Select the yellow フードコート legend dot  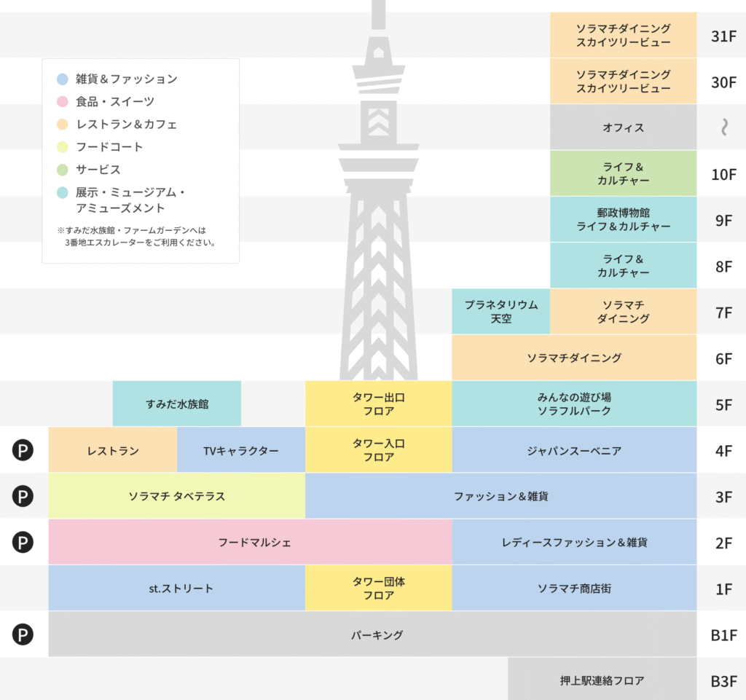(x=62, y=147)
